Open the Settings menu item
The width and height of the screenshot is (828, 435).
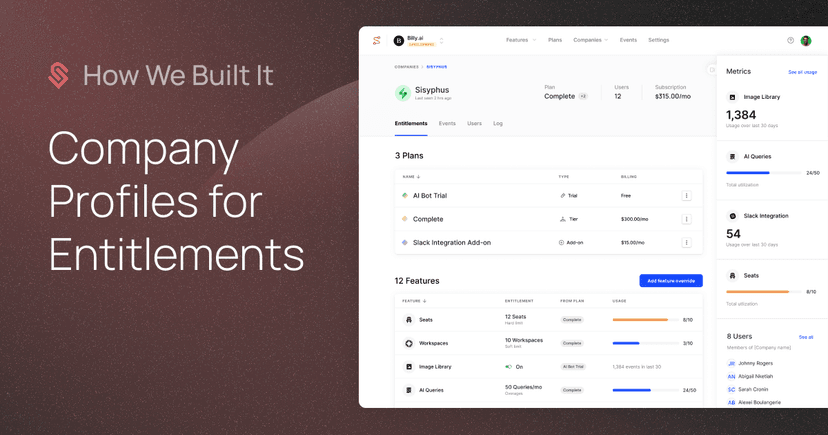coord(658,40)
